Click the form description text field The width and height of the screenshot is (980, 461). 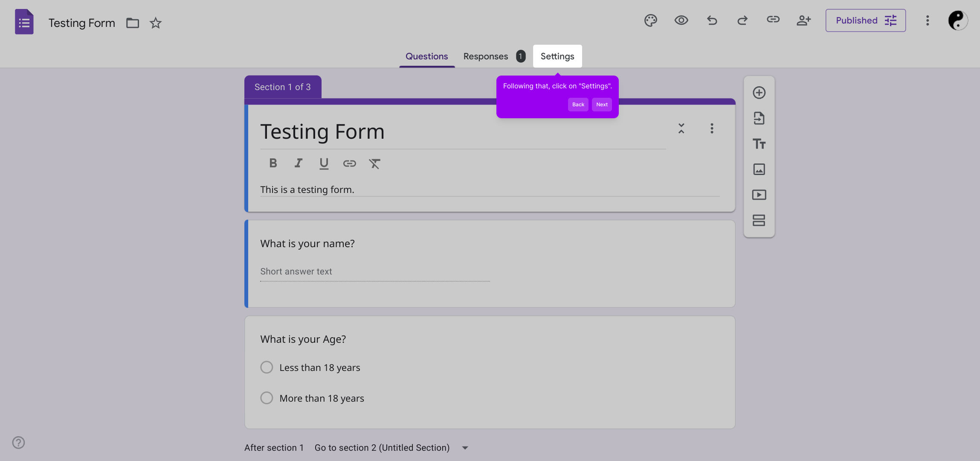click(x=490, y=190)
